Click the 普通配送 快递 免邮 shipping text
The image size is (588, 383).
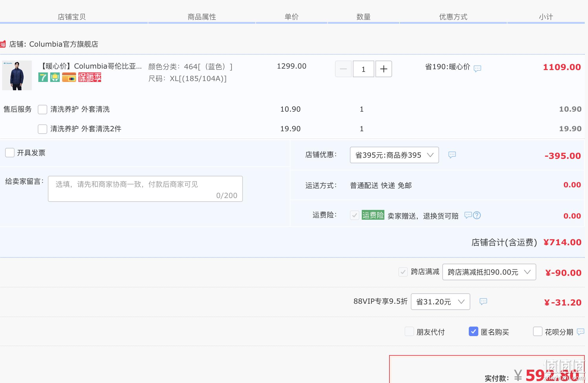coord(381,186)
